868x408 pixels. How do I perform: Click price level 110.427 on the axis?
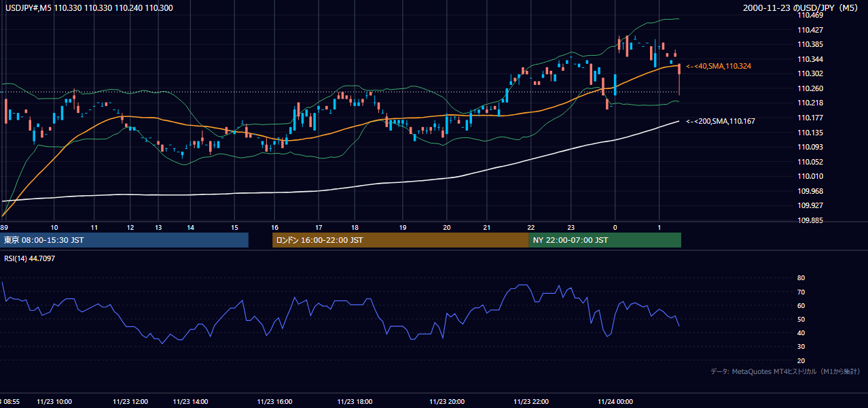tap(810, 30)
